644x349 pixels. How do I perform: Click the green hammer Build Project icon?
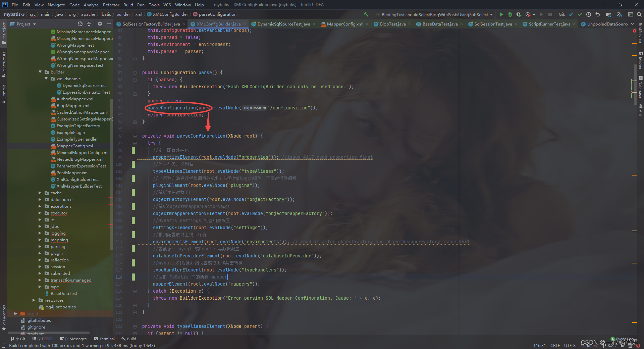coord(366,14)
